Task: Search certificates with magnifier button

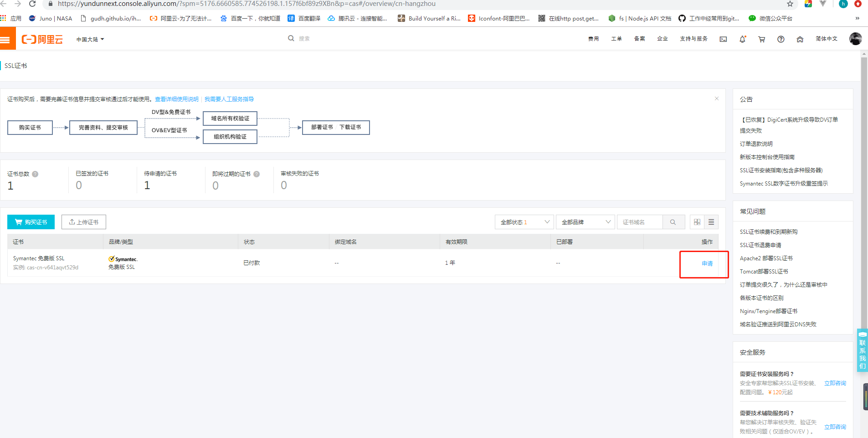Action: tap(673, 222)
